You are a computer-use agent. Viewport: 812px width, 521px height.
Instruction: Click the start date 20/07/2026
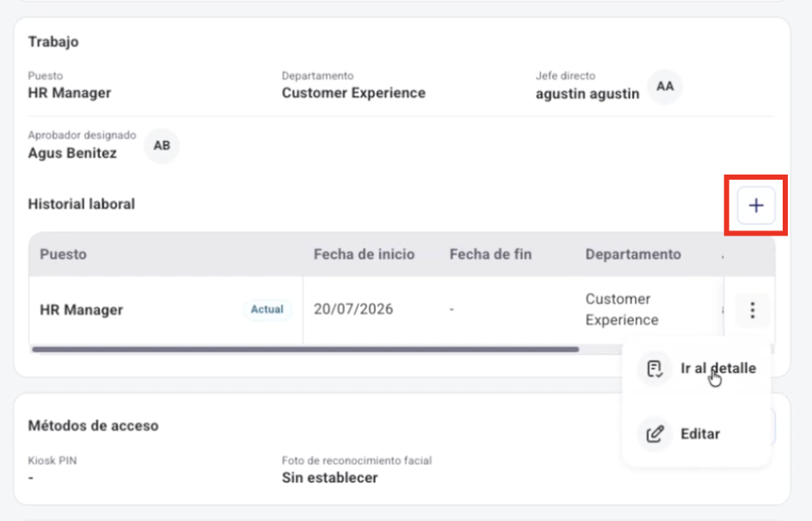[354, 309]
